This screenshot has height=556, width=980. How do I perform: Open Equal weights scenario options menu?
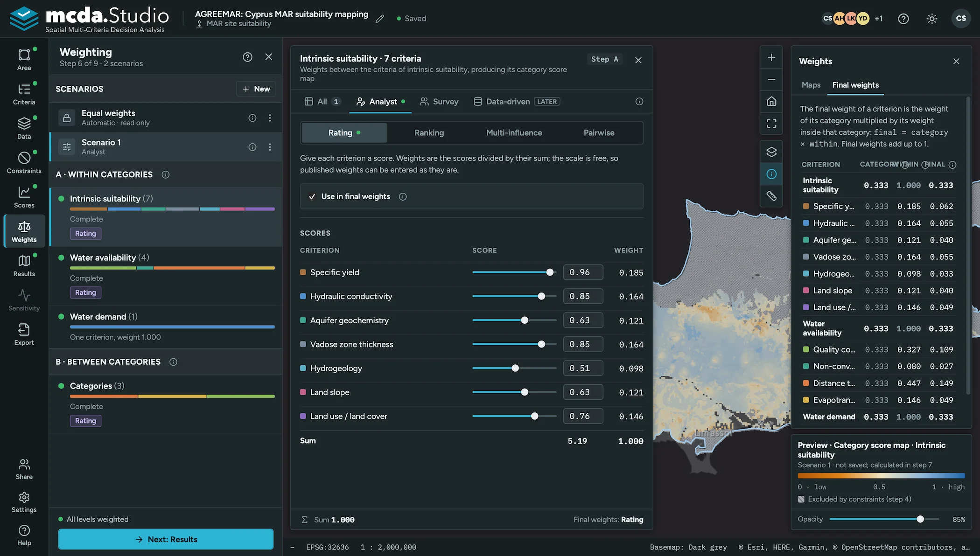pyautogui.click(x=270, y=118)
